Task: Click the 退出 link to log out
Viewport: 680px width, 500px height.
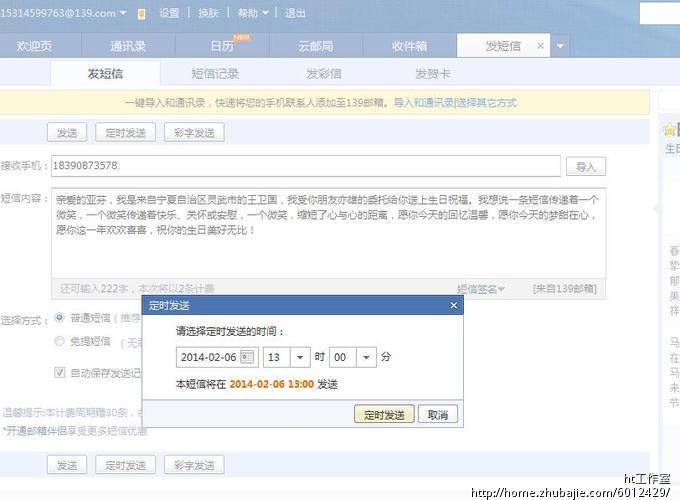Action: click(295, 13)
